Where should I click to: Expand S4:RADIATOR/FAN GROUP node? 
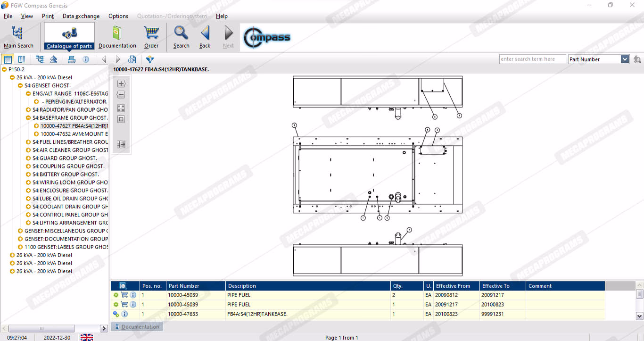tap(28, 109)
